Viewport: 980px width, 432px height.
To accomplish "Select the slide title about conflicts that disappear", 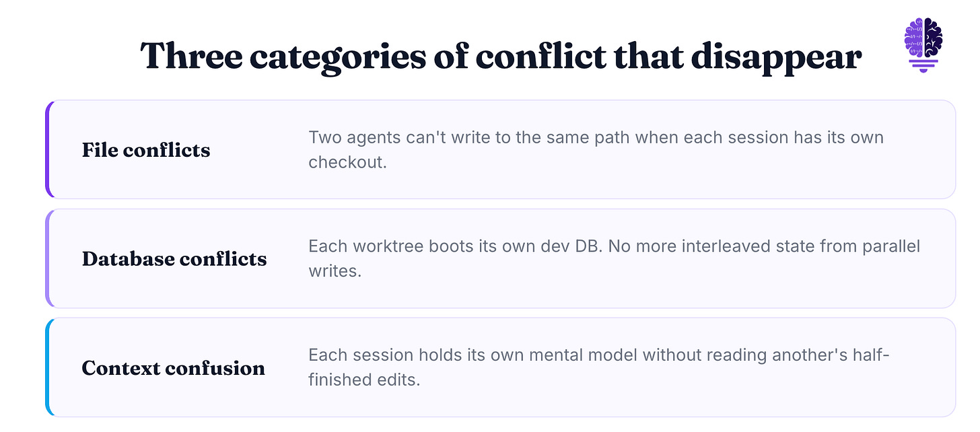I will [501, 57].
